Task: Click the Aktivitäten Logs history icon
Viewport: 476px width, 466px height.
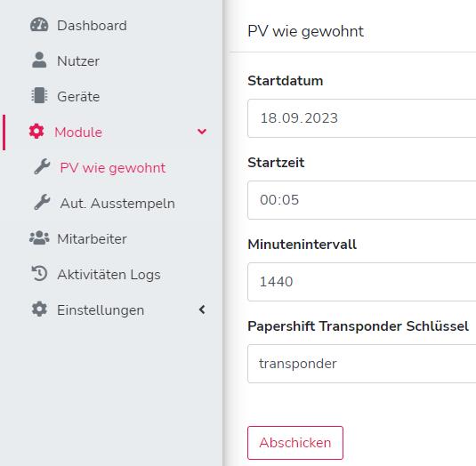Action: 39,274
